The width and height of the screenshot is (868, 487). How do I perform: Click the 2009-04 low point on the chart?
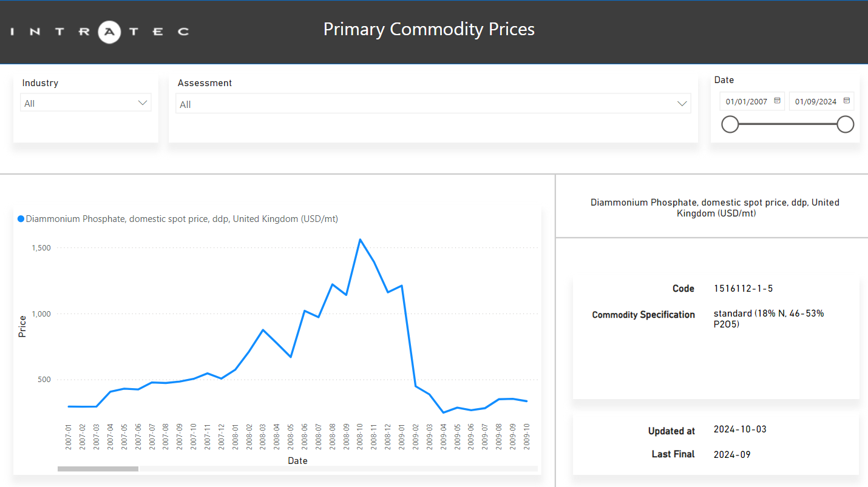[x=443, y=412]
